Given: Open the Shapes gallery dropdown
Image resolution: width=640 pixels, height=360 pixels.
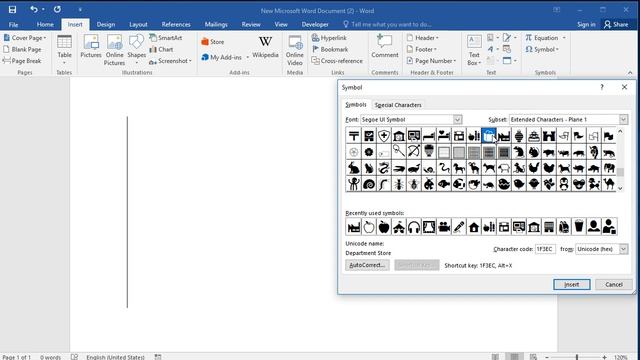Looking at the screenshot, I should pyautogui.click(x=136, y=50).
